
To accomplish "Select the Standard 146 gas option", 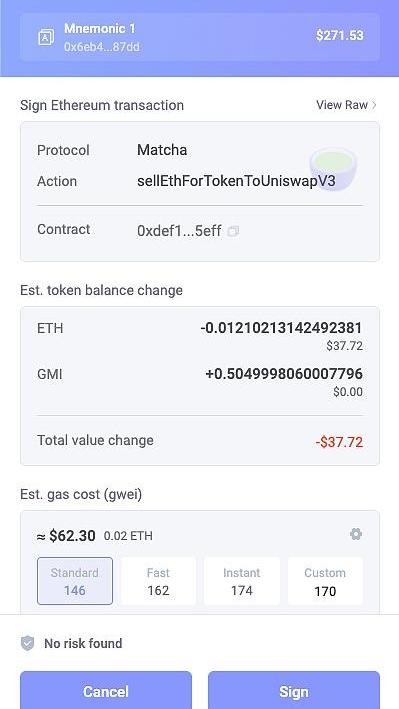I will coord(75,581).
